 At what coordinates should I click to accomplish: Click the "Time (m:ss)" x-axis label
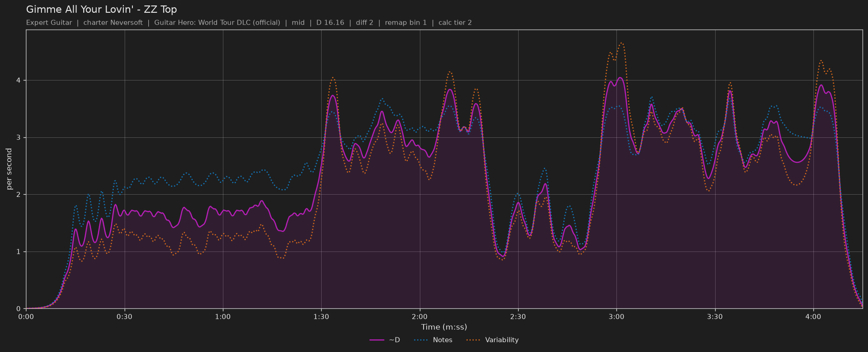click(x=444, y=327)
